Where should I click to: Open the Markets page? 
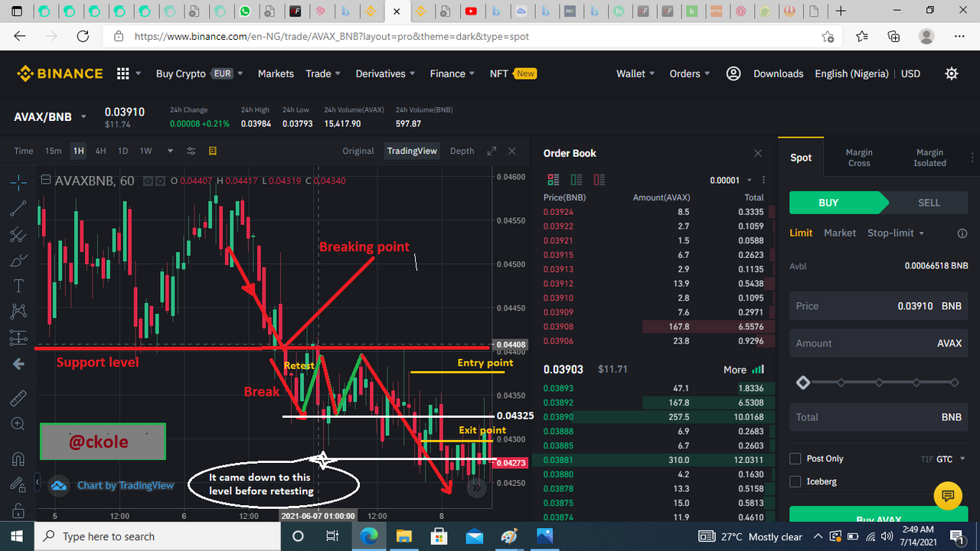tap(276, 73)
